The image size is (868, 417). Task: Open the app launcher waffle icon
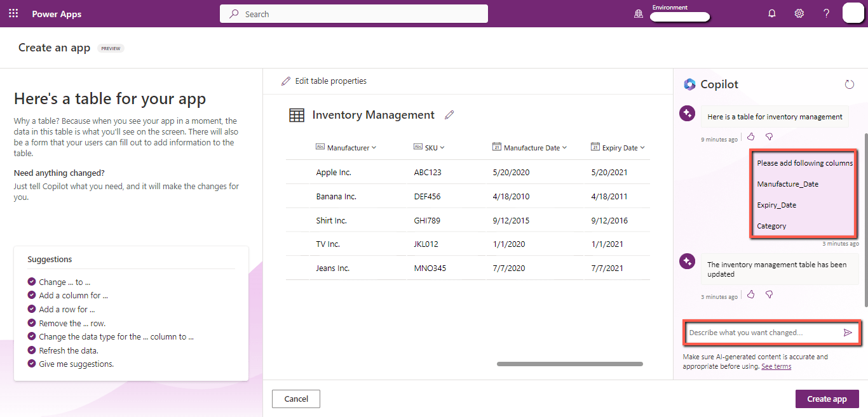tap(13, 13)
